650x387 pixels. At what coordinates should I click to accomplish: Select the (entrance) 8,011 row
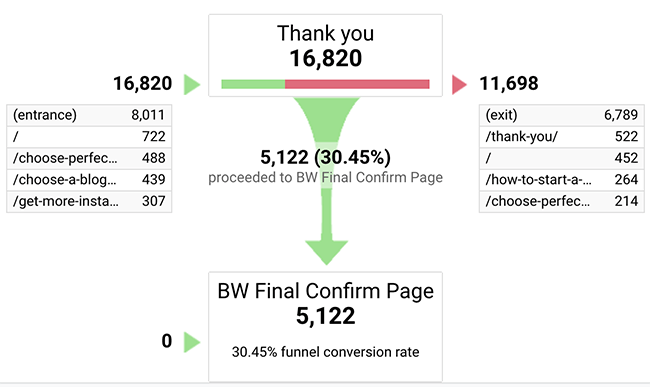(x=89, y=115)
